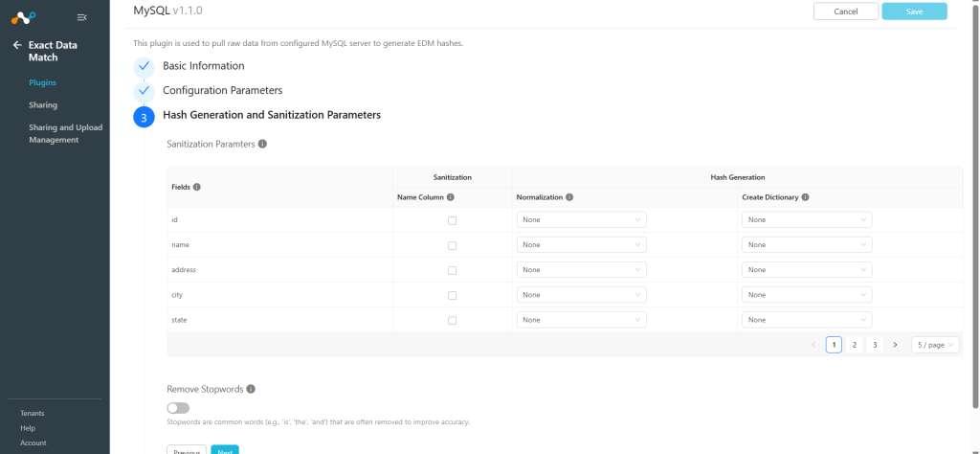Screen dimensions: 980x454
Task: Open Create Dictionary dropdown for id
Action: point(807,219)
